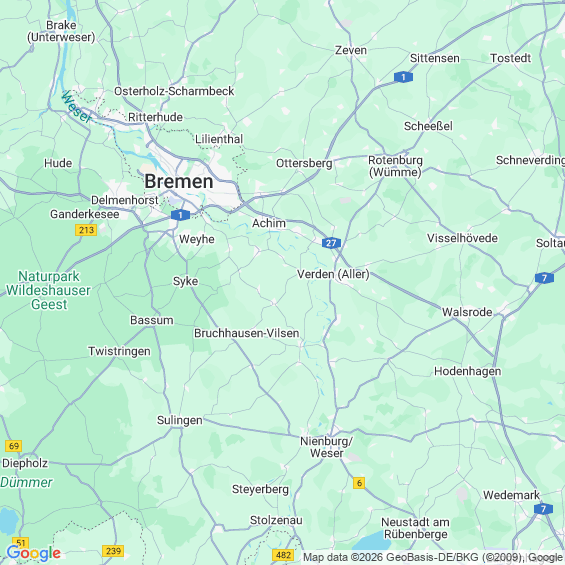Click the Naturpark Wildeshauser Geest label
565x565 pixels.
coord(49,290)
